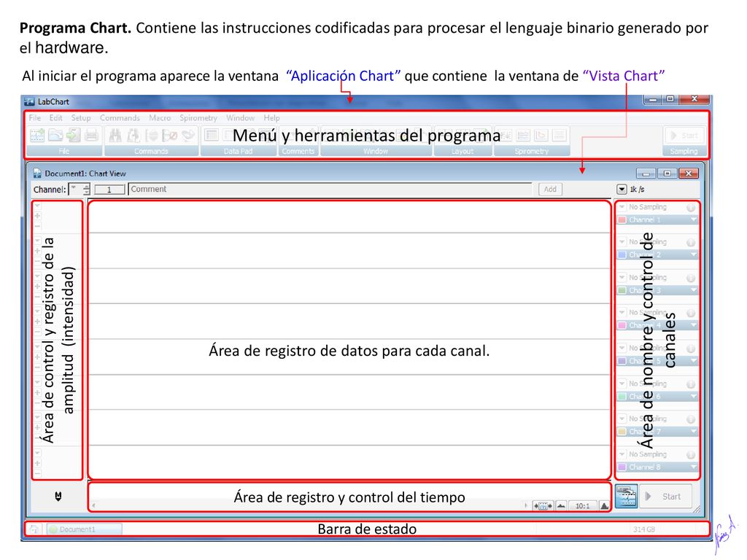This screenshot has width=747, height=560.
Task: Click the last channel amplitude plus button
Action: 38,463
